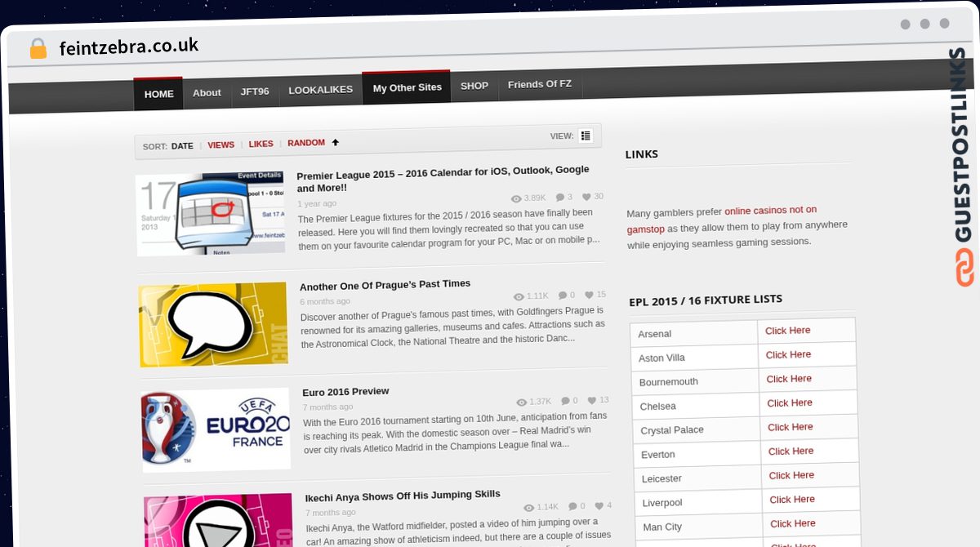Open the SHOP menu item
The image size is (980, 547).
pyautogui.click(x=474, y=86)
